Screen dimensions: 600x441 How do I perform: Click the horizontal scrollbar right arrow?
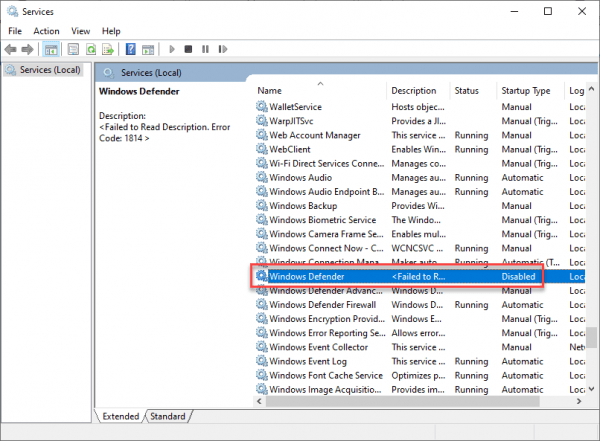coord(579,401)
